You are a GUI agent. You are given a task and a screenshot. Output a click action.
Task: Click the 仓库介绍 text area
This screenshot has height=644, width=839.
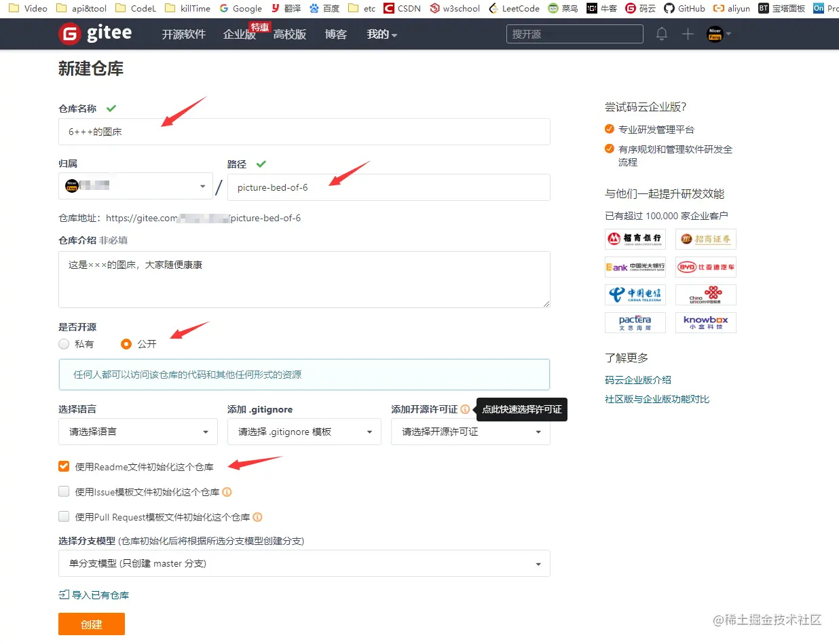[304, 280]
